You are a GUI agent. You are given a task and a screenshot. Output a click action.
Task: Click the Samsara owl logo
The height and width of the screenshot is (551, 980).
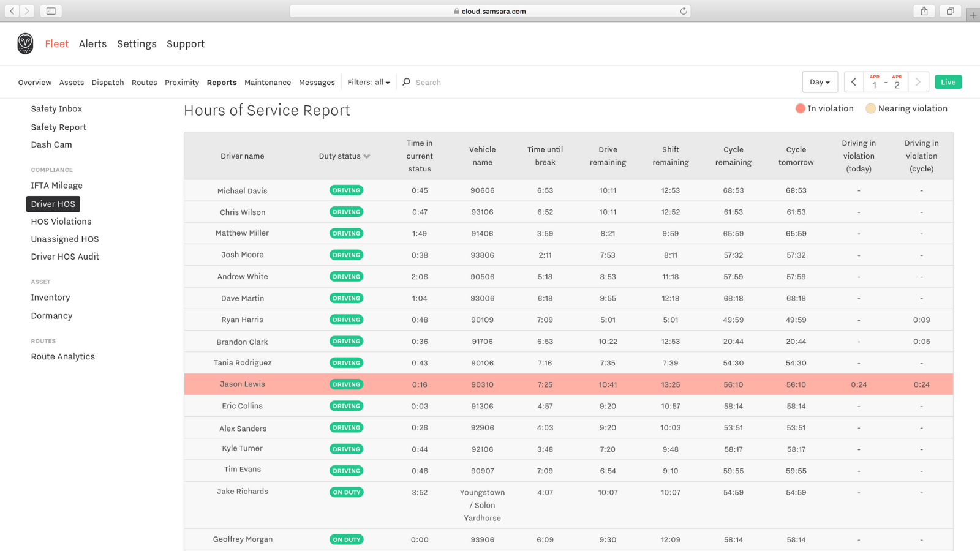click(x=25, y=43)
